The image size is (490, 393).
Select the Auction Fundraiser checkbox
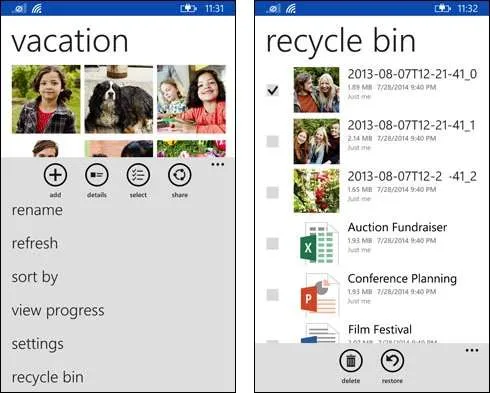273,244
